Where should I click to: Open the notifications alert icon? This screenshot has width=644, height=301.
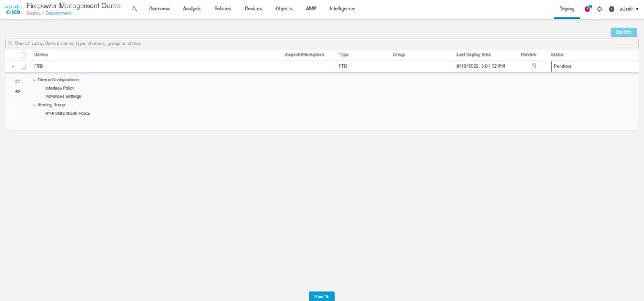588,8
